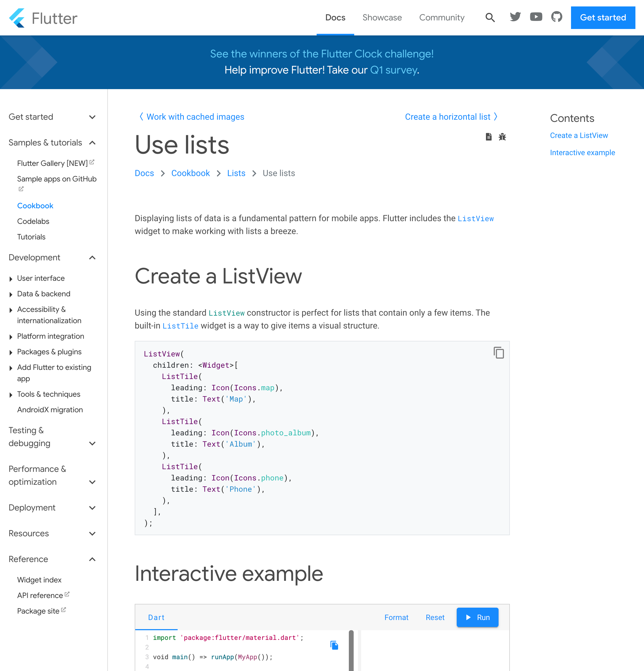This screenshot has height=671, width=644.
Task: Click the Reset button in editor
Action: coord(434,617)
